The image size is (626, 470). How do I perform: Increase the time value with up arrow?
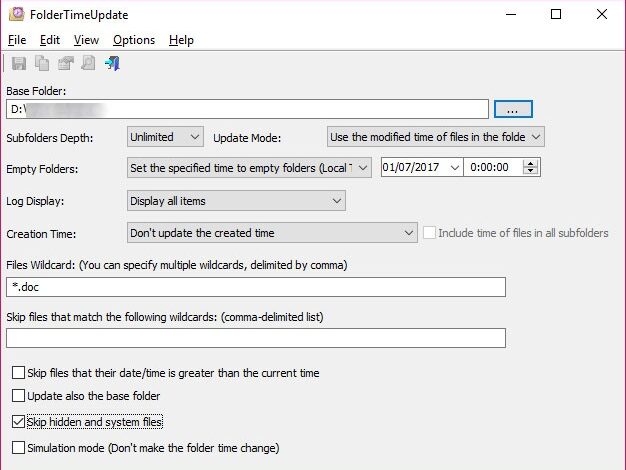(x=531, y=163)
